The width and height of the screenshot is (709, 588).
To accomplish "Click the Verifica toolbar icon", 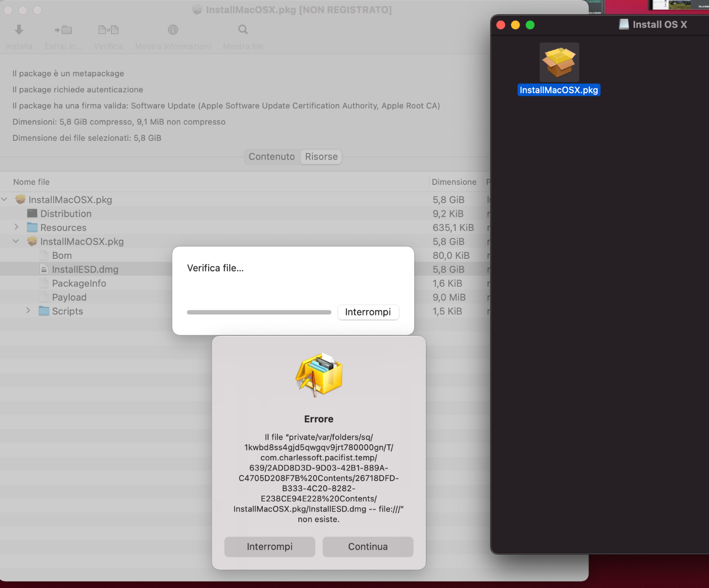I will tap(108, 30).
